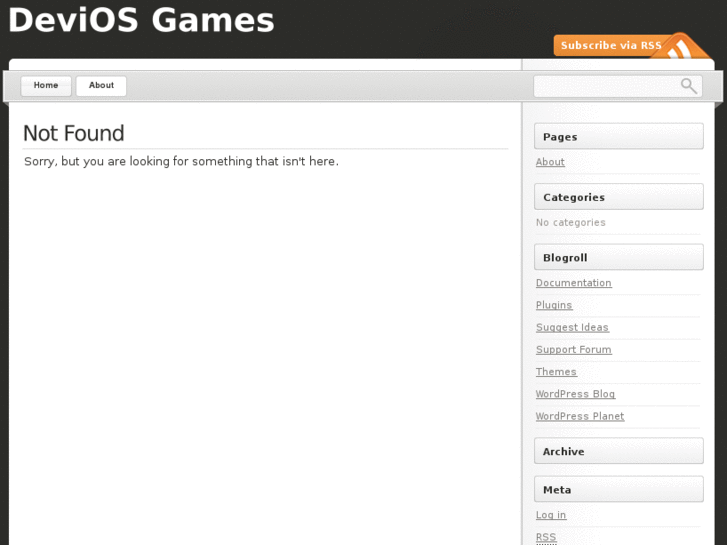
Task: Open the About link under Pages
Action: coord(550,162)
